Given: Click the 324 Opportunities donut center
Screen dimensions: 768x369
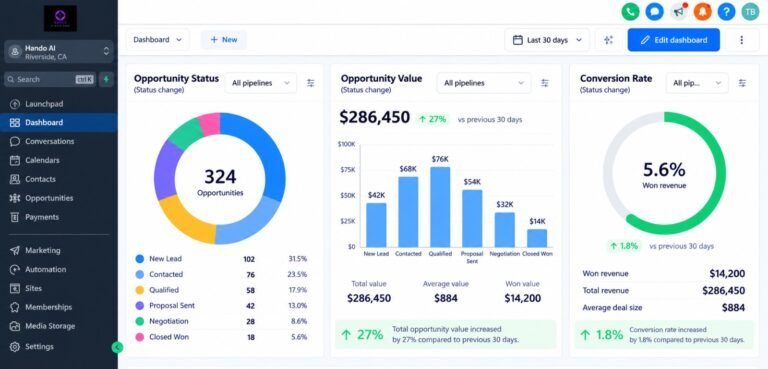Looking at the screenshot, I should click(x=220, y=182).
